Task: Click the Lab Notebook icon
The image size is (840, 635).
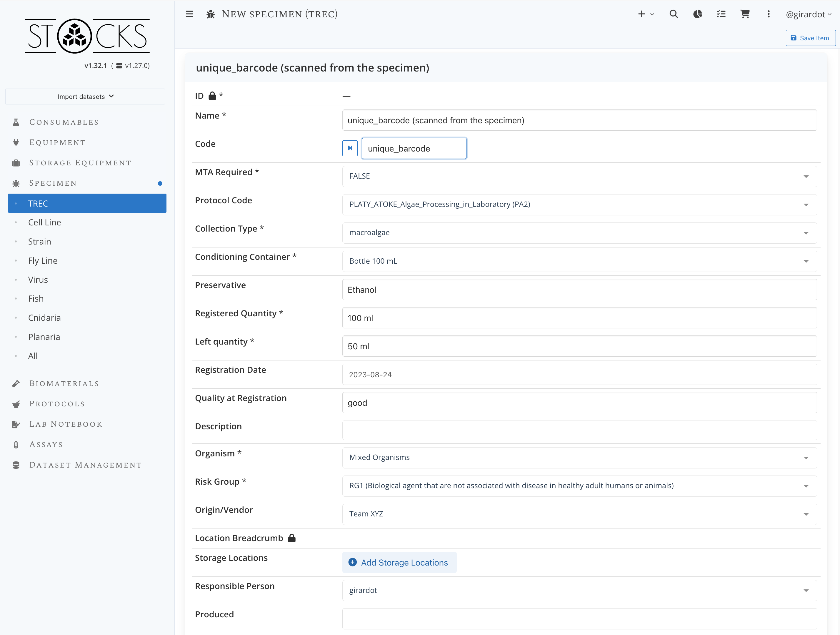Action: tap(16, 424)
